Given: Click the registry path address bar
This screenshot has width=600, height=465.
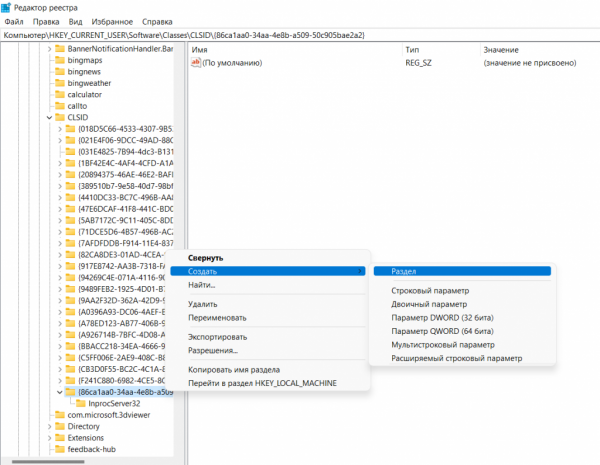Looking at the screenshot, I should [300, 35].
